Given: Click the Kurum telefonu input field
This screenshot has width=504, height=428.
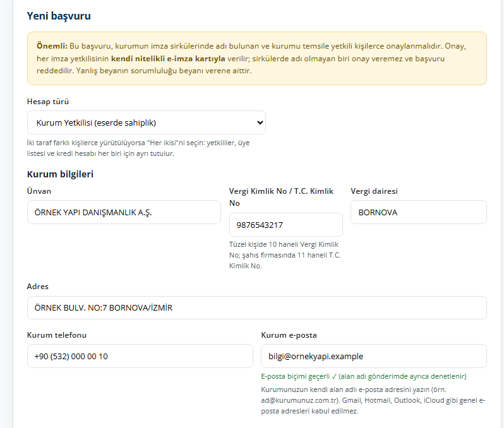Looking at the screenshot, I should 140,356.
